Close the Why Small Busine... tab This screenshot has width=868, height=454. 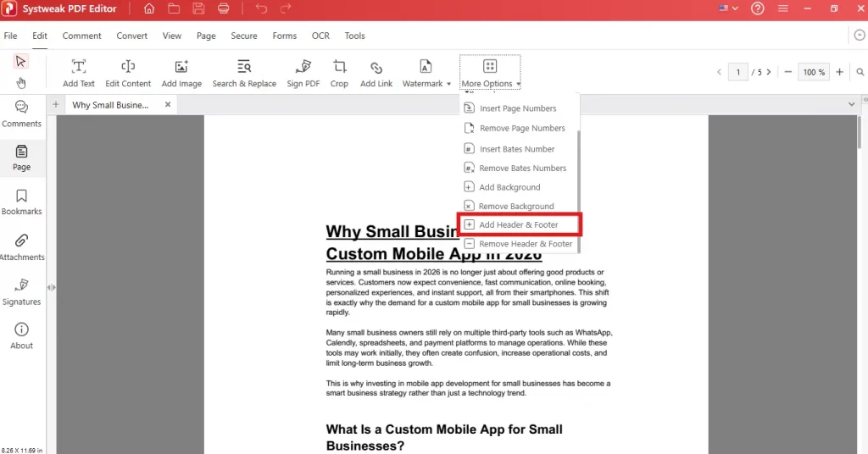(168, 104)
